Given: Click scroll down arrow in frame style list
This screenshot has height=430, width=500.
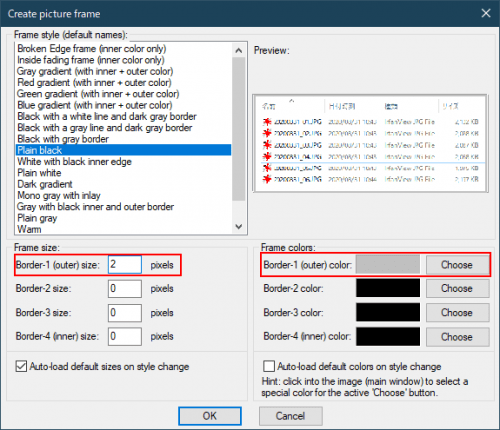Looking at the screenshot, I should coord(239,227).
